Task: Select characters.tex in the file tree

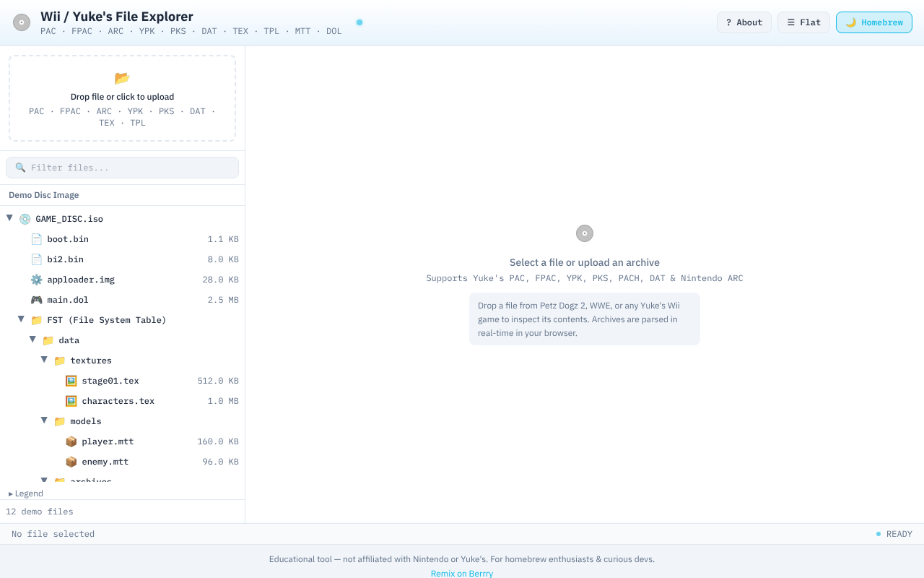Action: coord(118,401)
